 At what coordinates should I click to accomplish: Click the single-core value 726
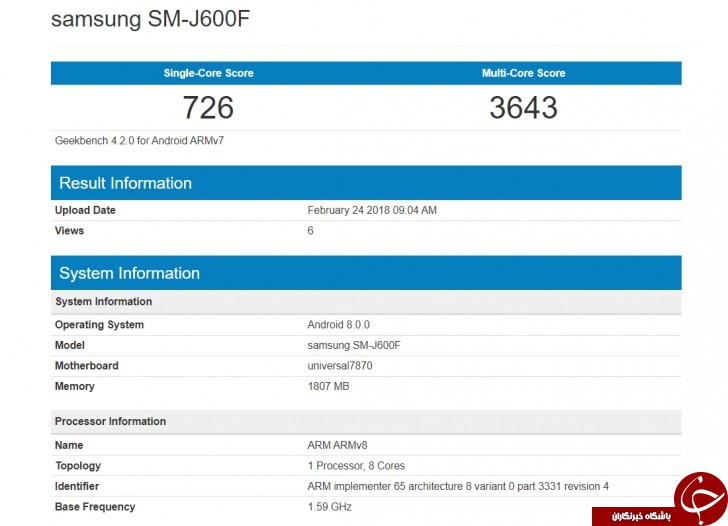coord(208,107)
